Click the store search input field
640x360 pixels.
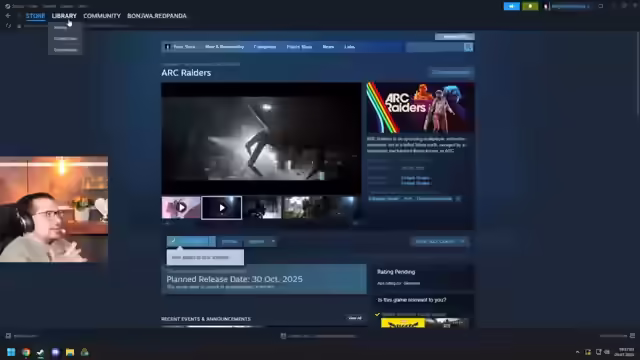(435, 47)
